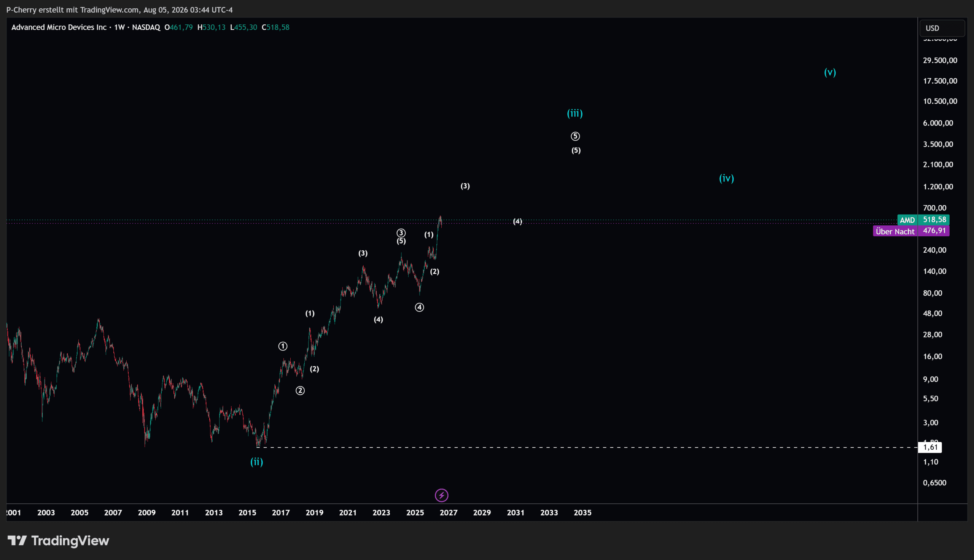
Task: Click the 1.200,00 price axis label
Action: 938,186
